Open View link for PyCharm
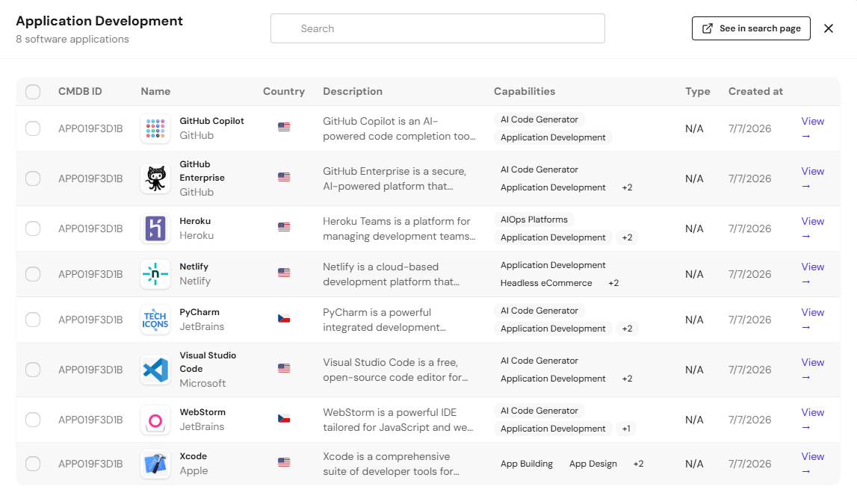857x504 pixels. click(x=813, y=320)
